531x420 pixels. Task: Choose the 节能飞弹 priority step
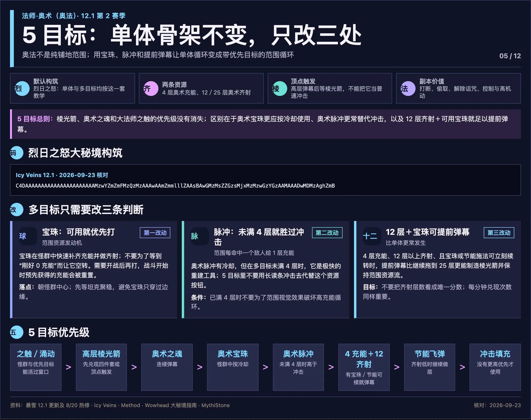429,367
